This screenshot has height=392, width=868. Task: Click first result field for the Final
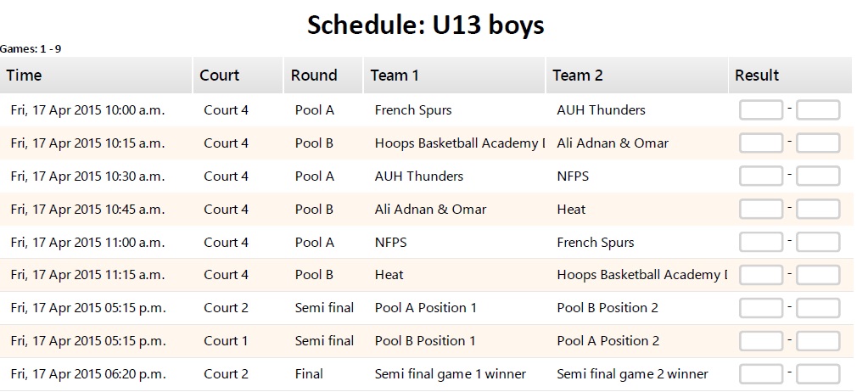pyautogui.click(x=761, y=374)
